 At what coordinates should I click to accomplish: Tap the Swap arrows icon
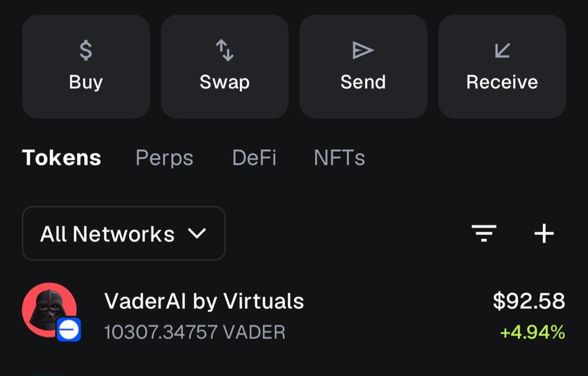pos(225,51)
